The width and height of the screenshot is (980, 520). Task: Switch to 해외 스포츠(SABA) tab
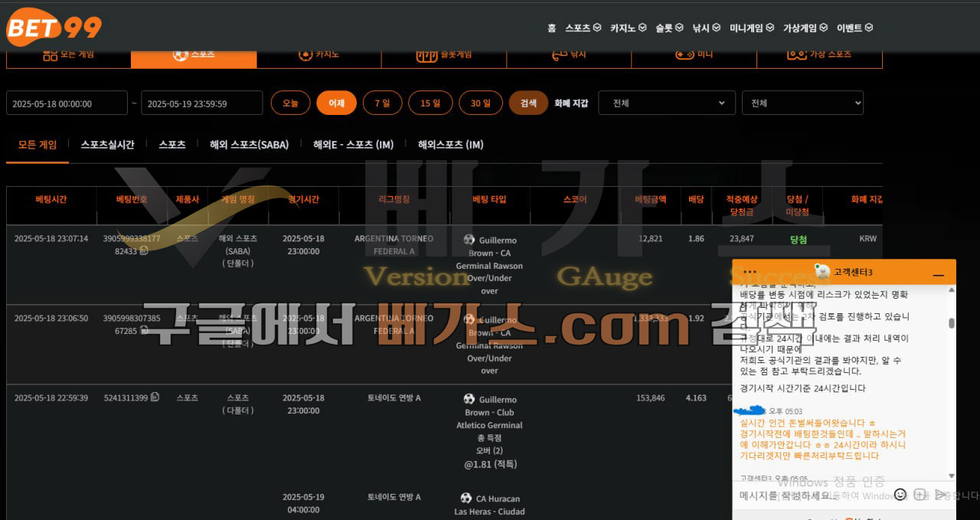tap(249, 144)
